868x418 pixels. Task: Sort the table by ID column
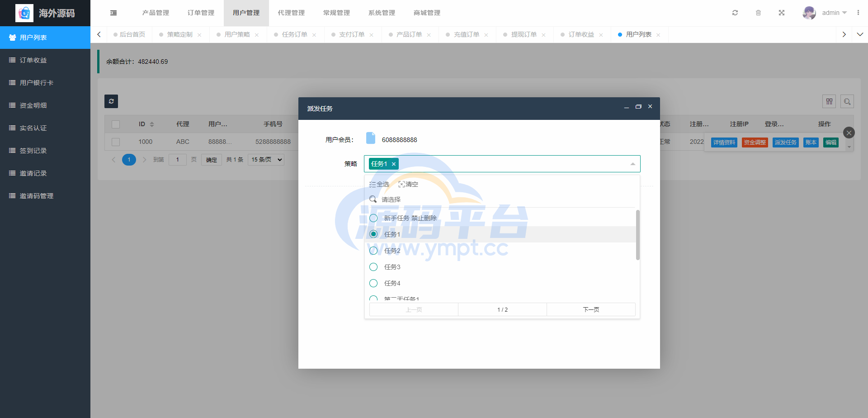pos(152,124)
